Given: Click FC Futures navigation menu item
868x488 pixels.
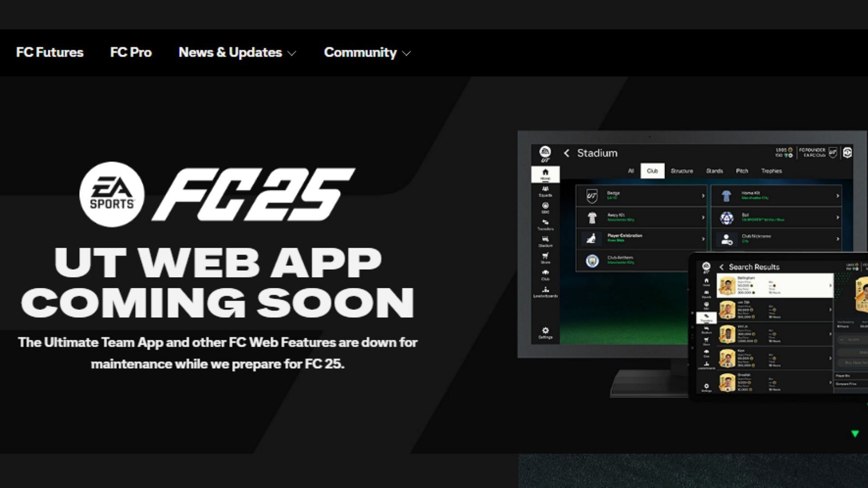Looking at the screenshot, I should pos(49,52).
